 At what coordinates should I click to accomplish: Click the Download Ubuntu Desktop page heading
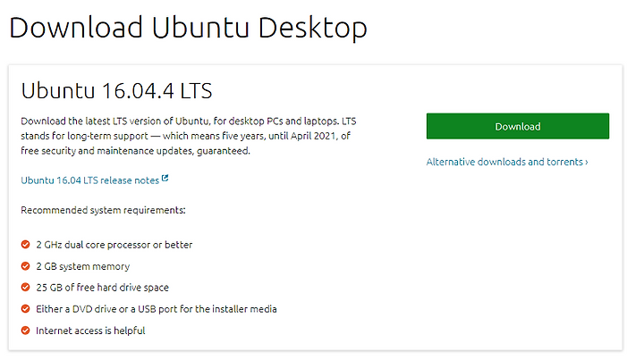pyautogui.click(x=188, y=28)
